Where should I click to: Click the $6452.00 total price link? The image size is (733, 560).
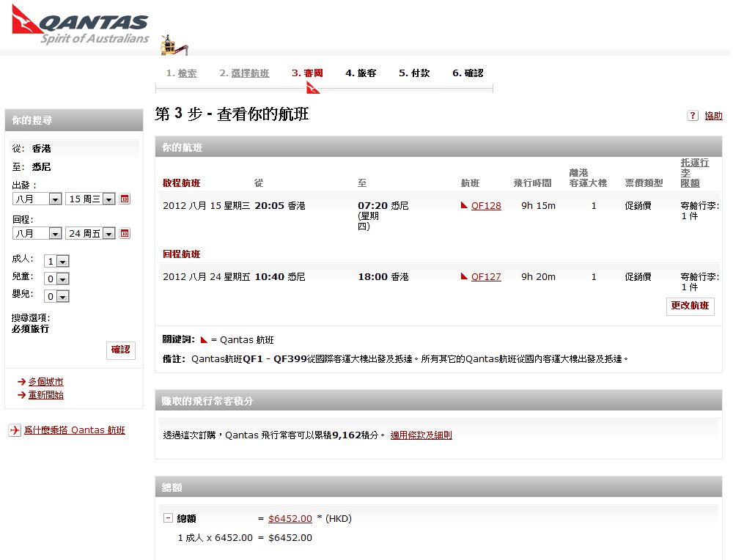290,518
